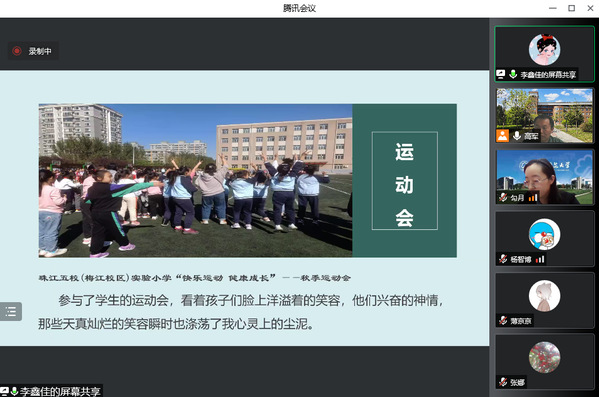This screenshot has width=599, height=397.
Task: Click the bottom 李鑫佳的屏幕共享 label
Action: point(60,392)
